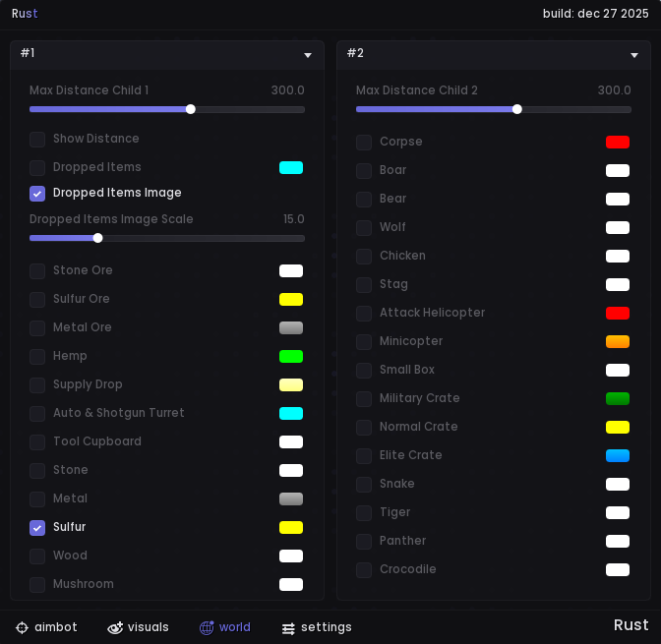The width and height of the screenshot is (661, 644).
Task: Expand the #1 panel dropdown arrow
Action: point(308,55)
